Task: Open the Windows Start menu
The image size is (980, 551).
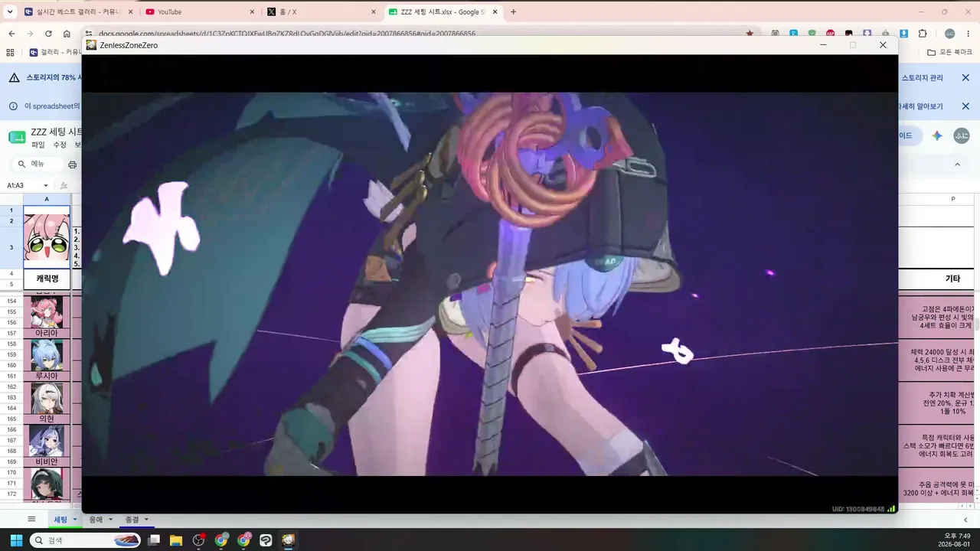Action: click(x=16, y=540)
